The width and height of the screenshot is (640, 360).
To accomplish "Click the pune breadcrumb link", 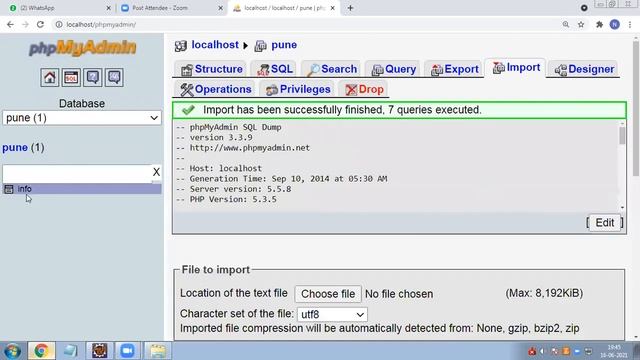I will pyautogui.click(x=284, y=45).
